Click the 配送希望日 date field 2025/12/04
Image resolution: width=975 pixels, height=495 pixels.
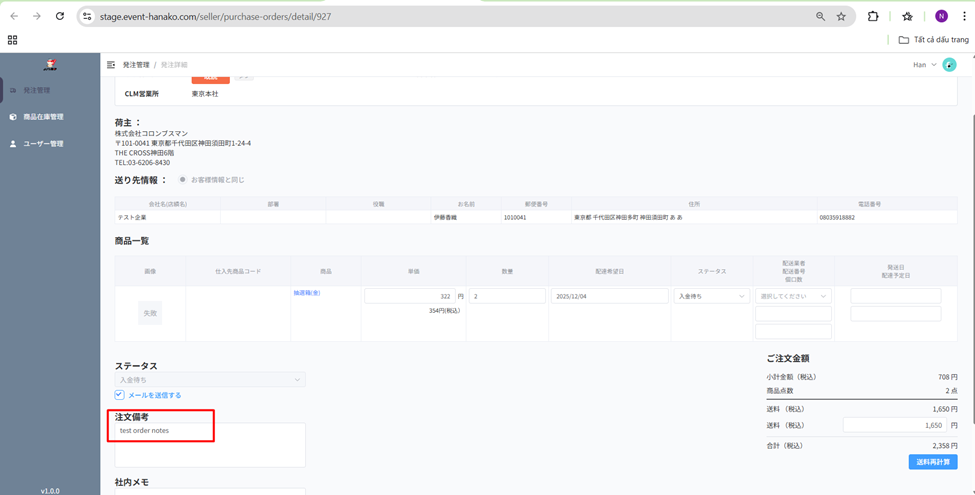point(609,296)
